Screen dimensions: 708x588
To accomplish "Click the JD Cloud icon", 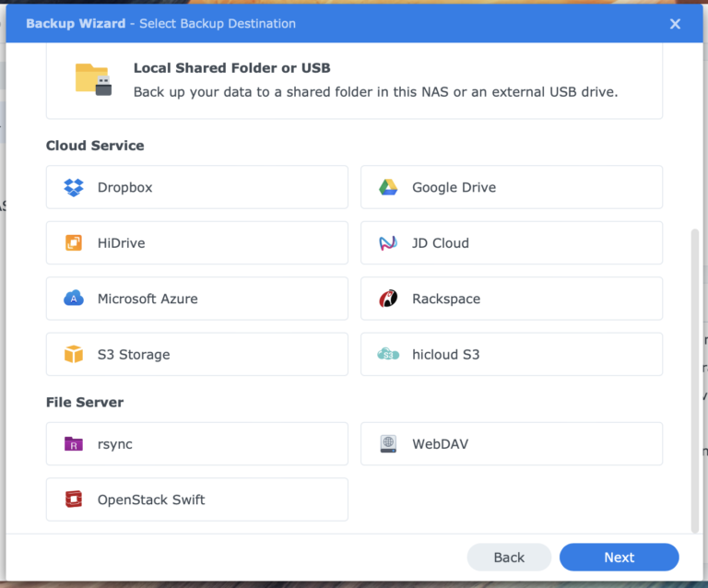I will pyautogui.click(x=388, y=243).
